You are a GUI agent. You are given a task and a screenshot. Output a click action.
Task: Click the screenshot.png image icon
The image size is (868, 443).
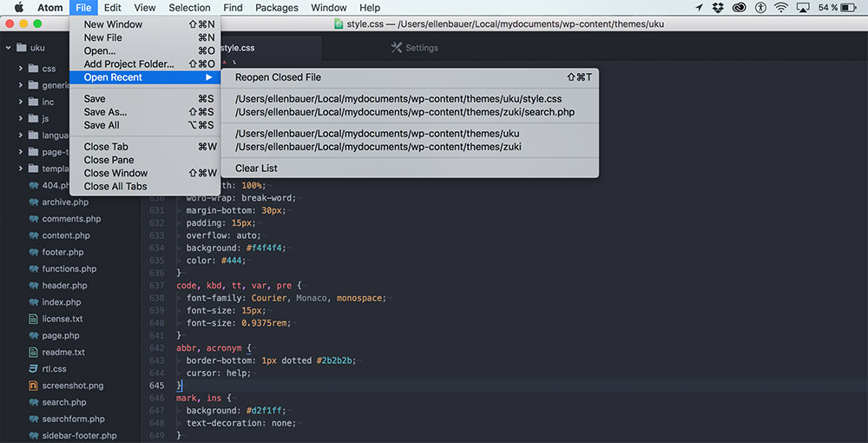pyautogui.click(x=33, y=385)
